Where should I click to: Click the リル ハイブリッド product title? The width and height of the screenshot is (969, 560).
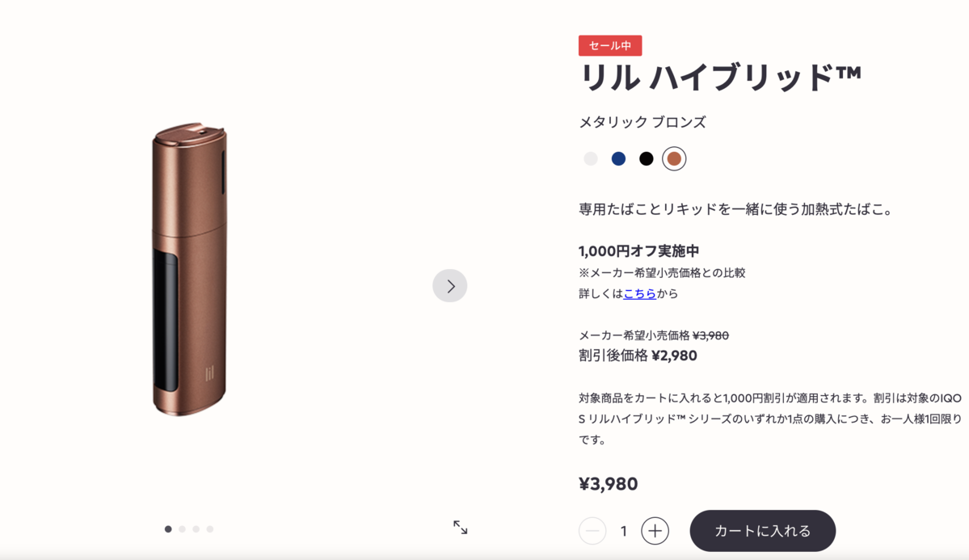720,78
